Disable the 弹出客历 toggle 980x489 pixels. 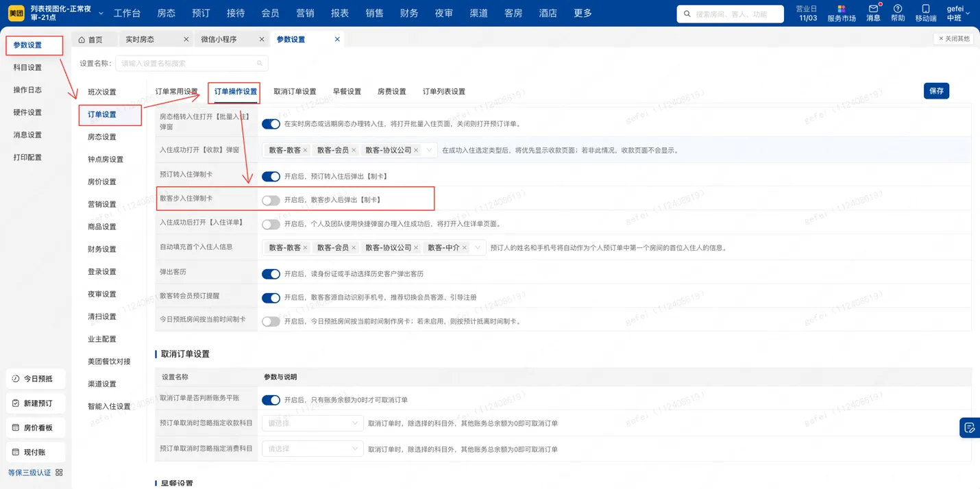tap(271, 273)
